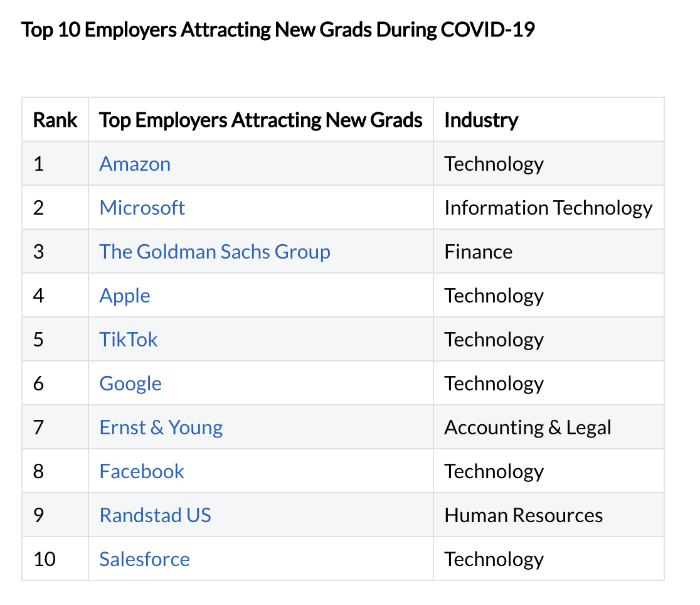This screenshot has height=605, width=700.
Task: Visit the Ernst & Young link
Action: coord(161,427)
